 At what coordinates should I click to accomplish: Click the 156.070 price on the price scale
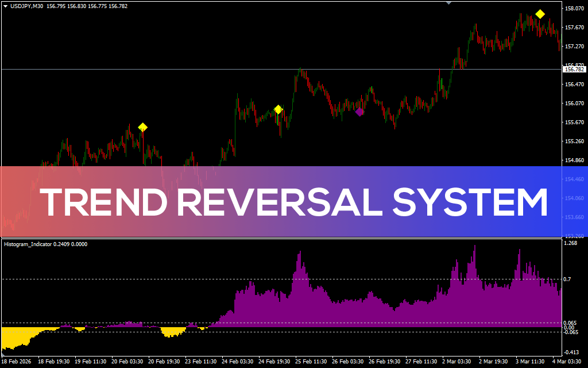574,103
